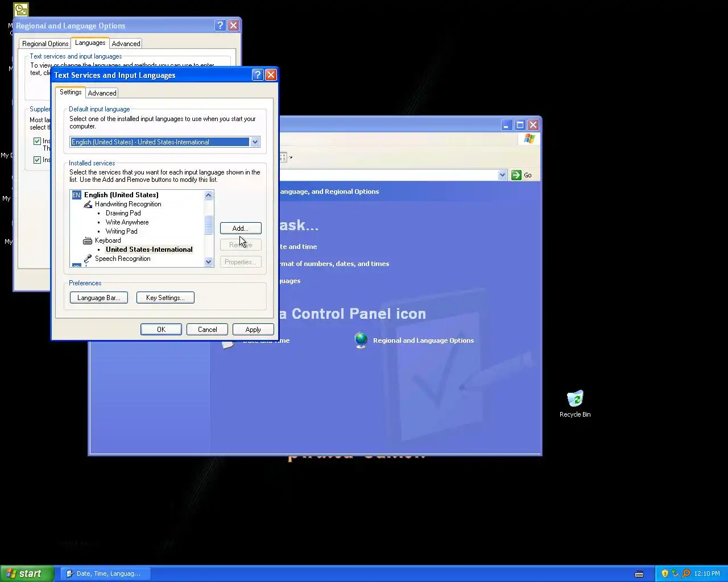Switch to Languages tab
Viewport: 728px width, 582px height.
click(90, 43)
